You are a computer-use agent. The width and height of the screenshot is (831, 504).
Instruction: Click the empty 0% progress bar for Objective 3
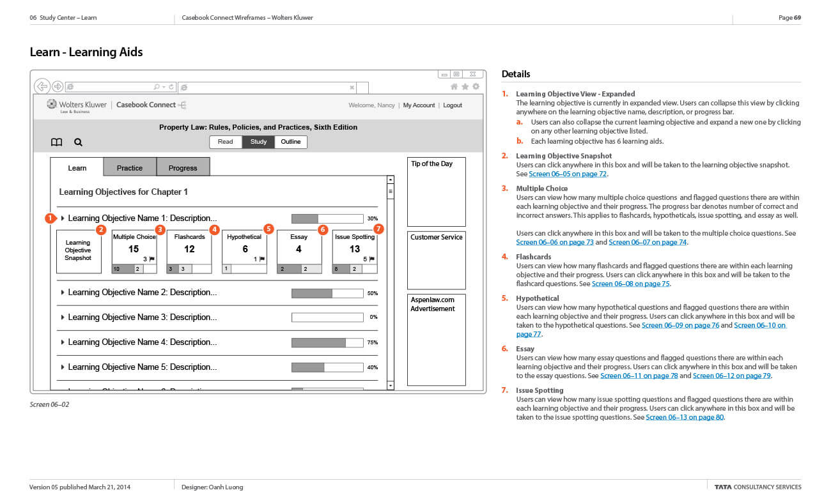click(x=327, y=317)
